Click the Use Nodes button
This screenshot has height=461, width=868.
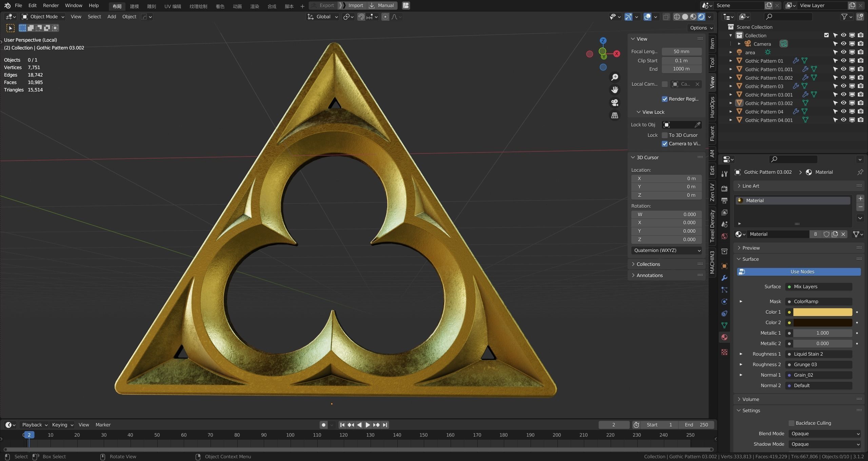pyautogui.click(x=799, y=272)
